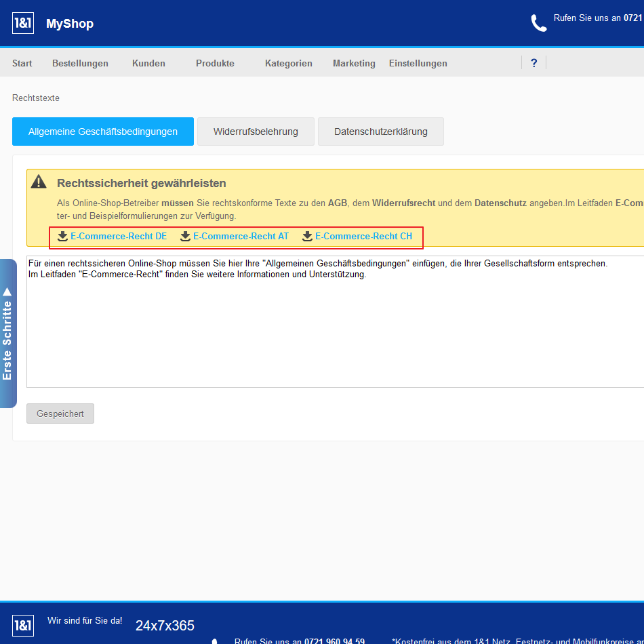Screen dimensions: 644x644
Task: Click the 1&1 logo in the header
Action: point(22,23)
